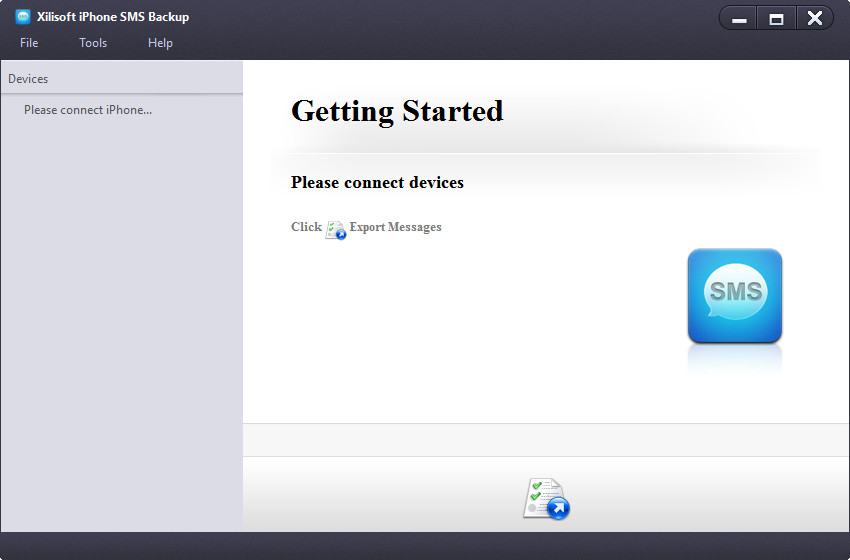This screenshot has width=850, height=560.
Task: Minimize the Xilisoft window
Action: 739,19
